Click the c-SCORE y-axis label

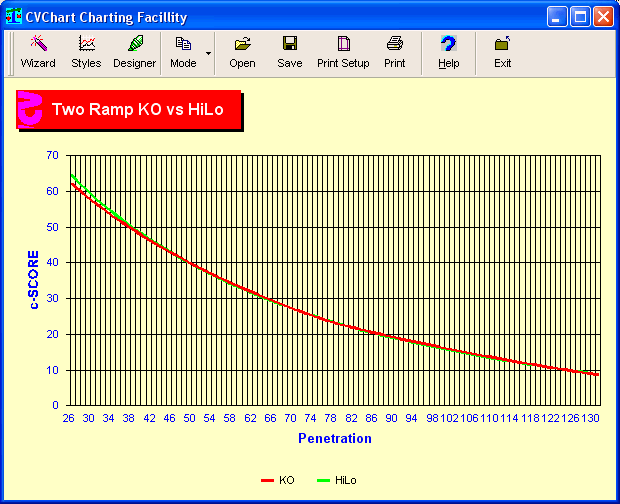tap(34, 280)
